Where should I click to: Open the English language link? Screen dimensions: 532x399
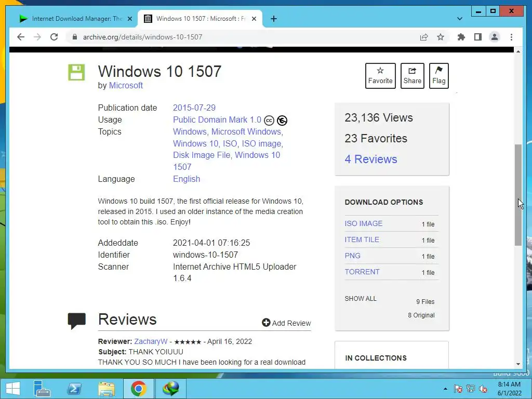pos(187,179)
